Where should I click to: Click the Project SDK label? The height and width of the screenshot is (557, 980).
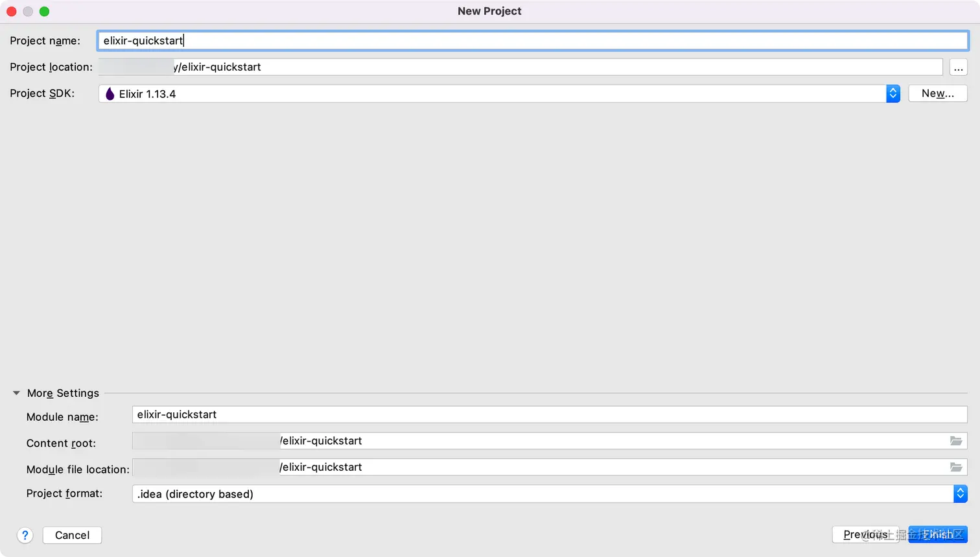pos(42,93)
